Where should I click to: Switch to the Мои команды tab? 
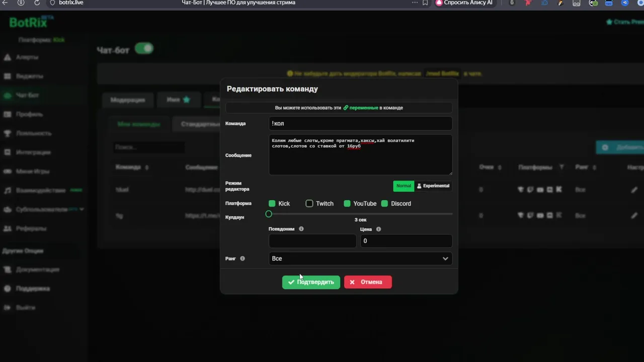(x=139, y=124)
